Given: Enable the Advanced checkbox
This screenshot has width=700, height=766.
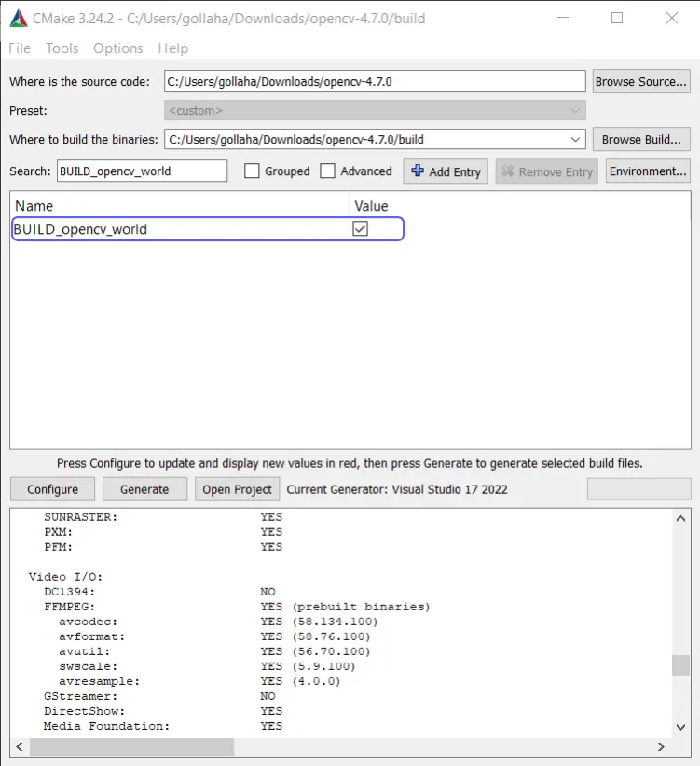Looking at the screenshot, I should [327, 171].
